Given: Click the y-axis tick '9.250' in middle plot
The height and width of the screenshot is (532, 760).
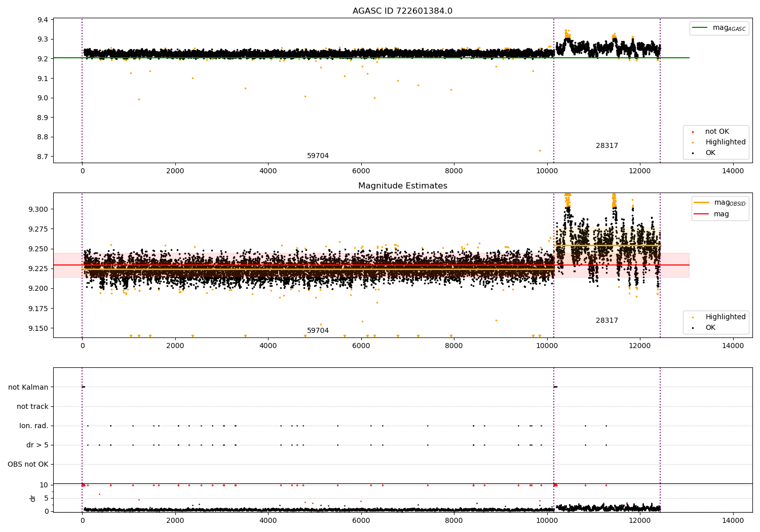Looking at the screenshot, I should coord(39,249).
